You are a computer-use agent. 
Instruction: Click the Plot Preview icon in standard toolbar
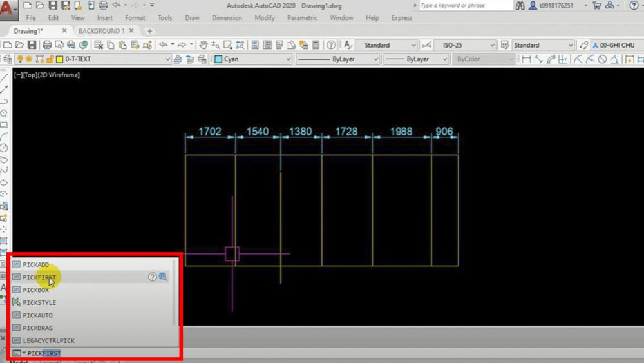59,44
